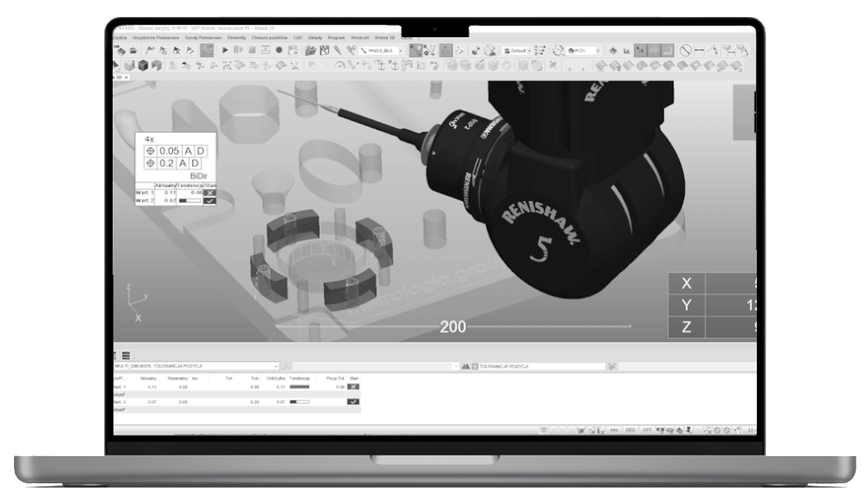Screen dimensions: 868x504
Task: Select the Stop execution icon
Action: coord(251,50)
